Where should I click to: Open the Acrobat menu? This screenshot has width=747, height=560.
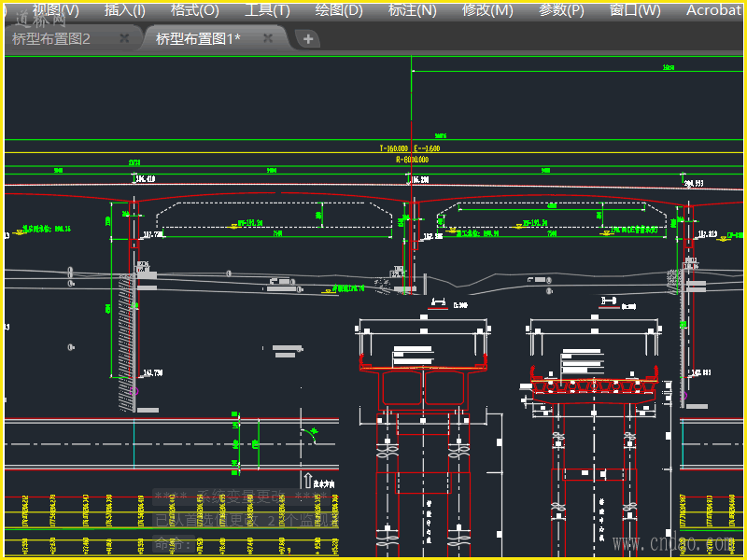pyautogui.click(x=713, y=10)
